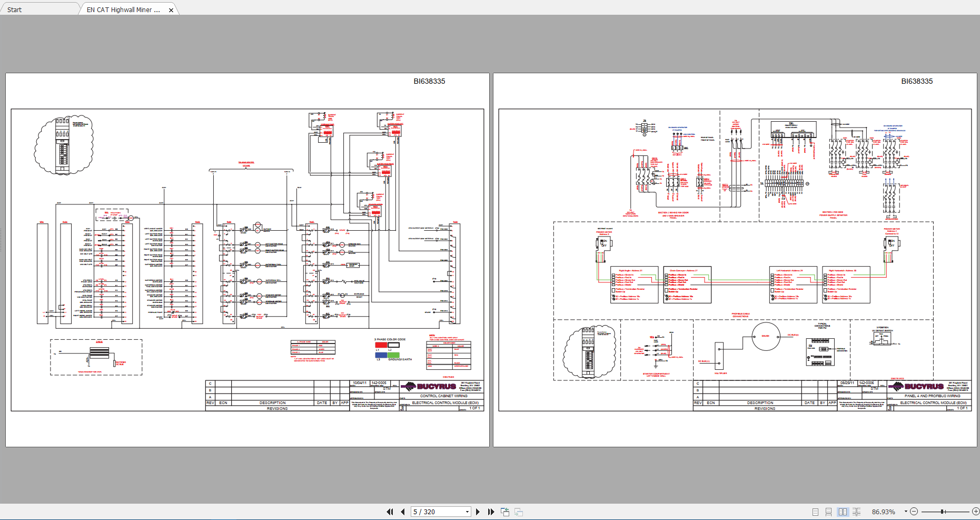980x520 pixels.
Task: Toggle the active two-page view layout
Action: click(843, 512)
